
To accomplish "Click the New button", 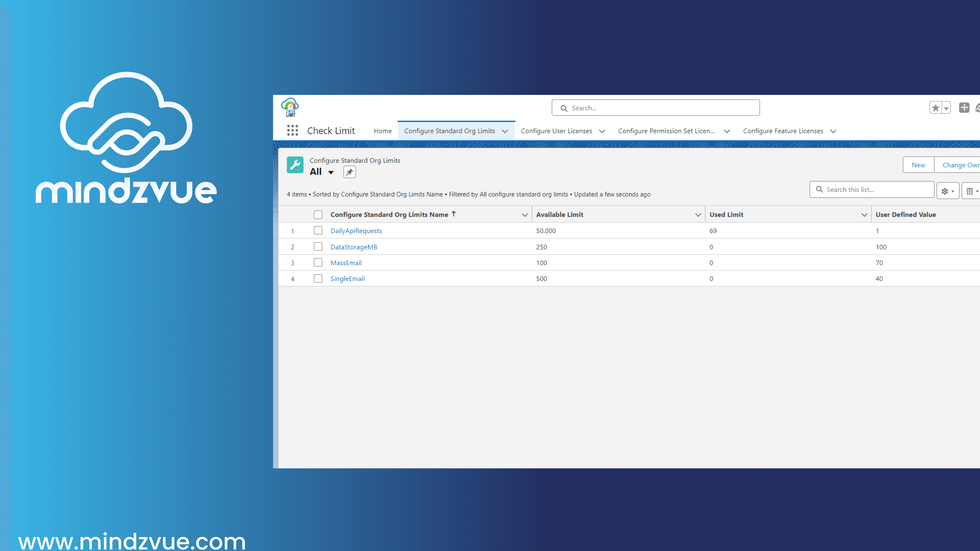I will [x=918, y=165].
